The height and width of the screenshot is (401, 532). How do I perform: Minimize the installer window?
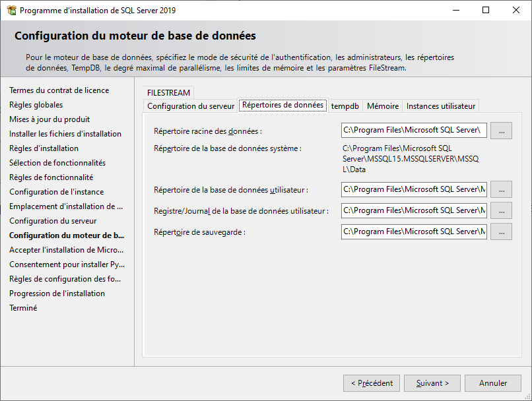tap(456, 10)
